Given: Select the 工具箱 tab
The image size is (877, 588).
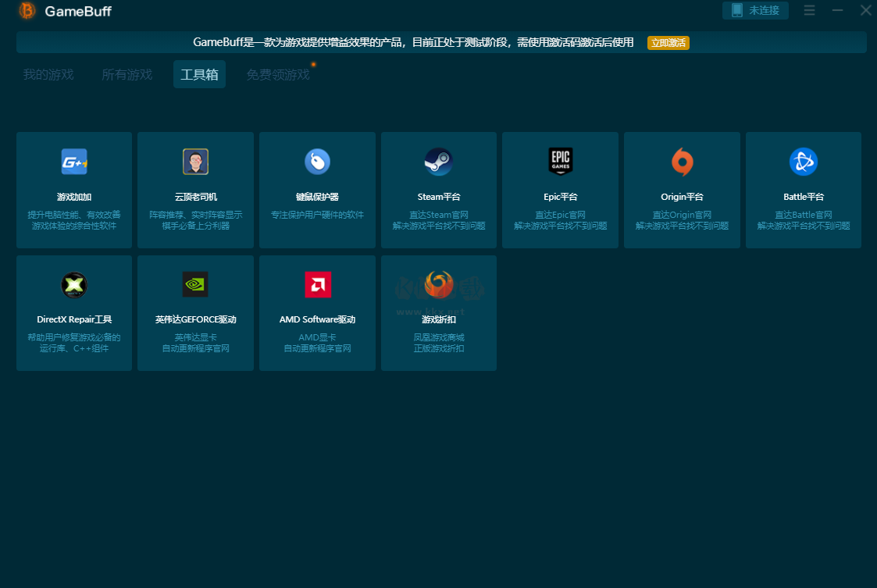Looking at the screenshot, I should tap(199, 75).
